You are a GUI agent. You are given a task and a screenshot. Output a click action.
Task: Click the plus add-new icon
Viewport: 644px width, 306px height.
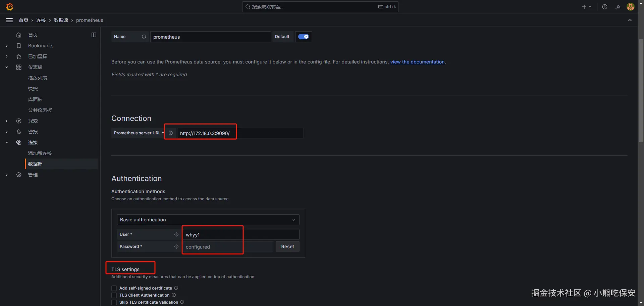(584, 7)
